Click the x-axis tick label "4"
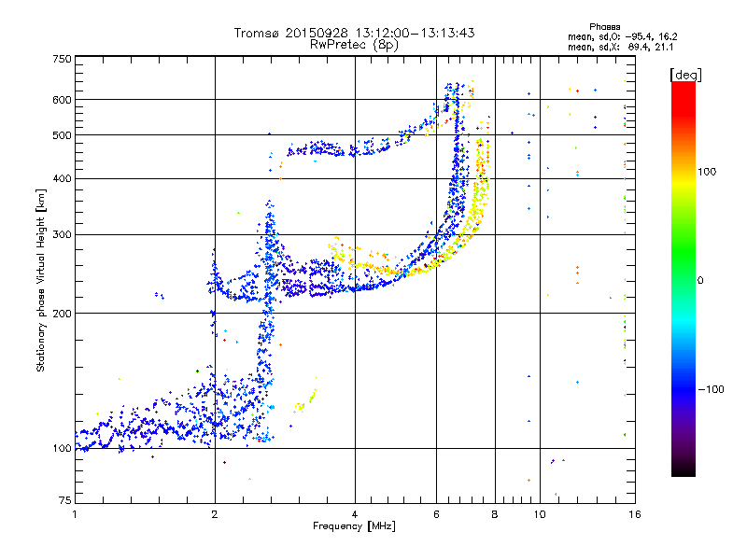 (355, 514)
